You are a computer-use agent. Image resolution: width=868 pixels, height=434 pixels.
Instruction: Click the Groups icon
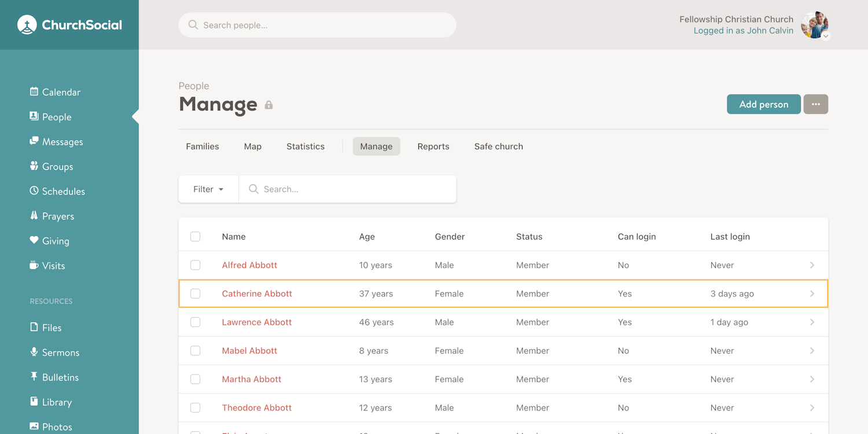pyautogui.click(x=35, y=166)
